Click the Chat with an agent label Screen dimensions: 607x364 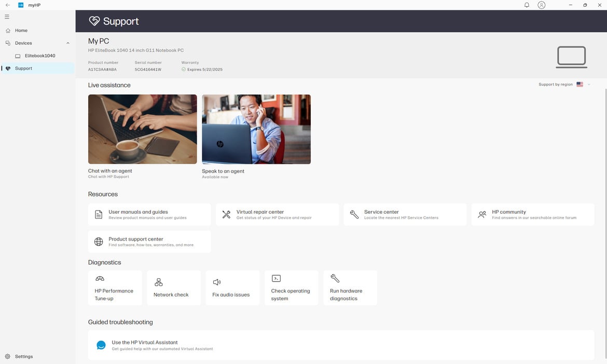110,171
